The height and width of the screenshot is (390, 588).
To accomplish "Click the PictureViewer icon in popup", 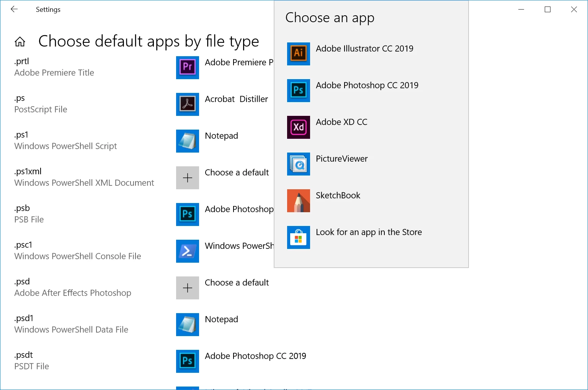I will click(299, 164).
